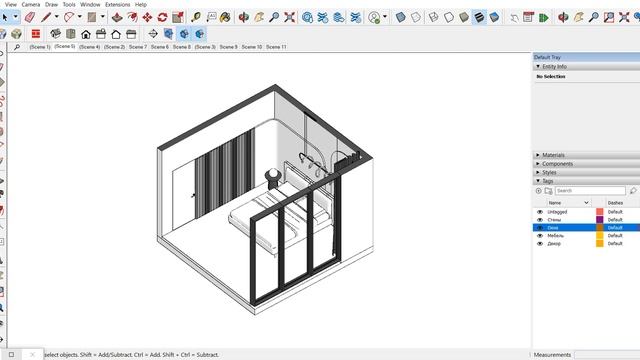Switch to Scene 7 tab
The height and width of the screenshot is (360, 640).
[138, 47]
